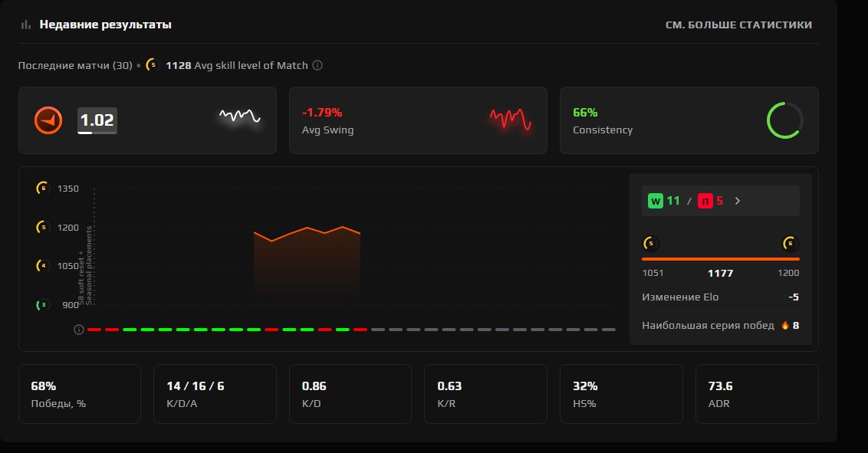
Task: Select the 1177 current Elo value
Action: point(720,273)
